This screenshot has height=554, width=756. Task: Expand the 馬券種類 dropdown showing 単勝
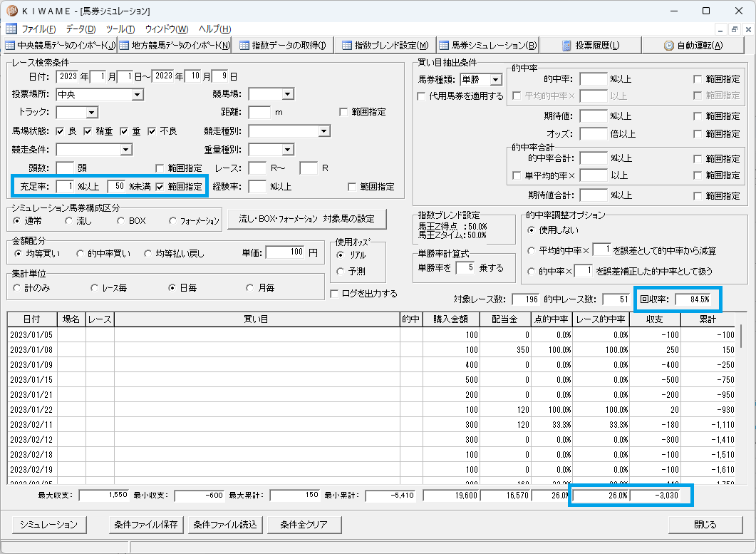[496, 80]
